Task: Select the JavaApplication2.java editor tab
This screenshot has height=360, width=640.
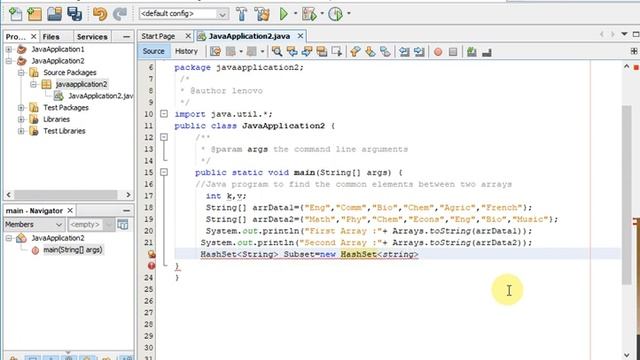Action: [x=249, y=36]
